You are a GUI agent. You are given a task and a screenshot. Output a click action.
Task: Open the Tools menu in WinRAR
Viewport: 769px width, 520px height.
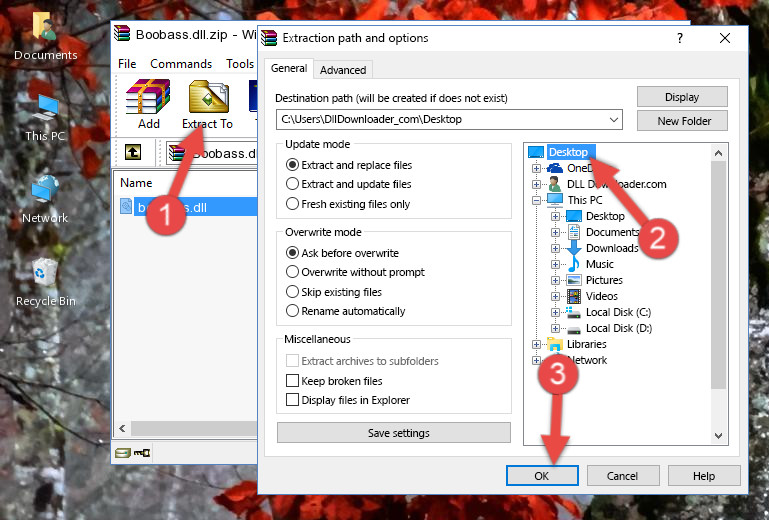pyautogui.click(x=240, y=64)
